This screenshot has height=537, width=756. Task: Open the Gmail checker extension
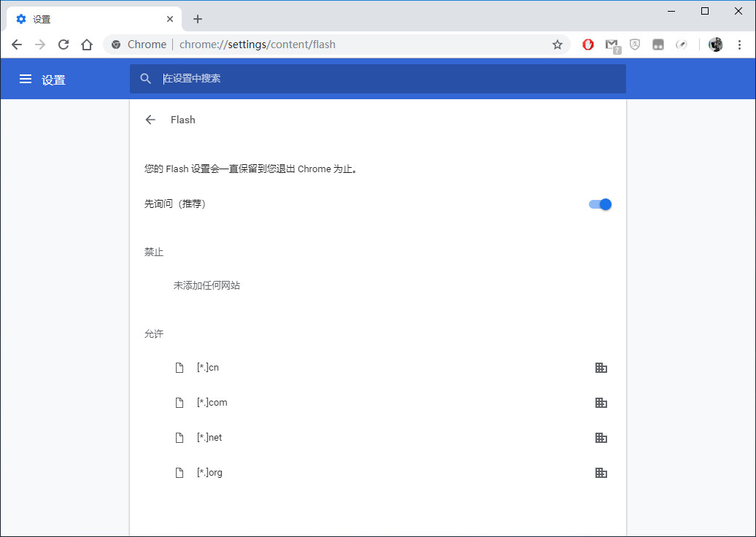612,45
